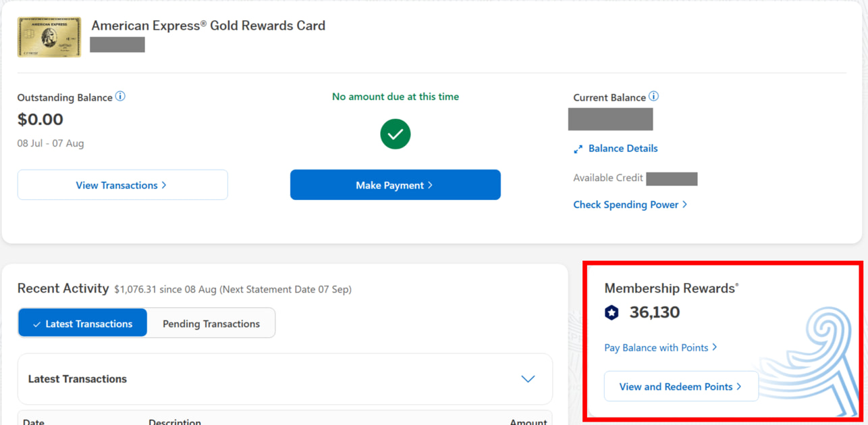Expand the Latest Transactions panel chevron
Viewport: 868px width, 425px height.
coord(528,379)
